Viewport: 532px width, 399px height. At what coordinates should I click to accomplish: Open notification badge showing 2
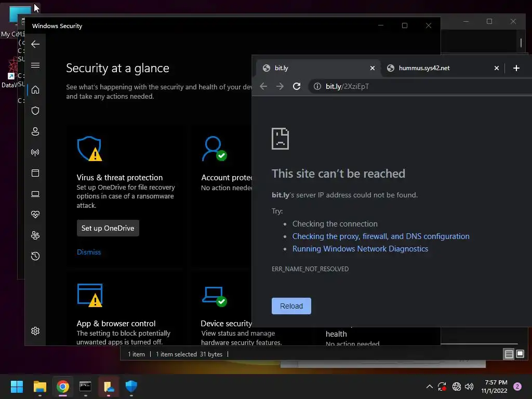click(517, 387)
